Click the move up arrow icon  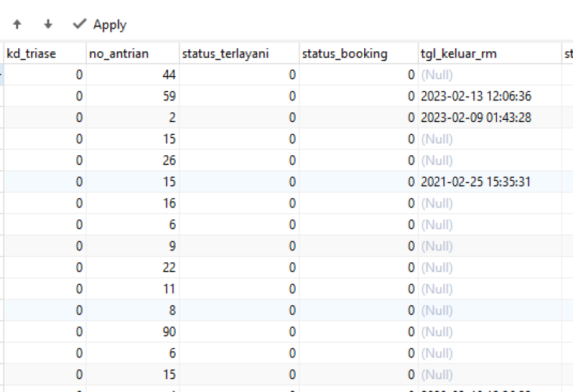[17, 24]
